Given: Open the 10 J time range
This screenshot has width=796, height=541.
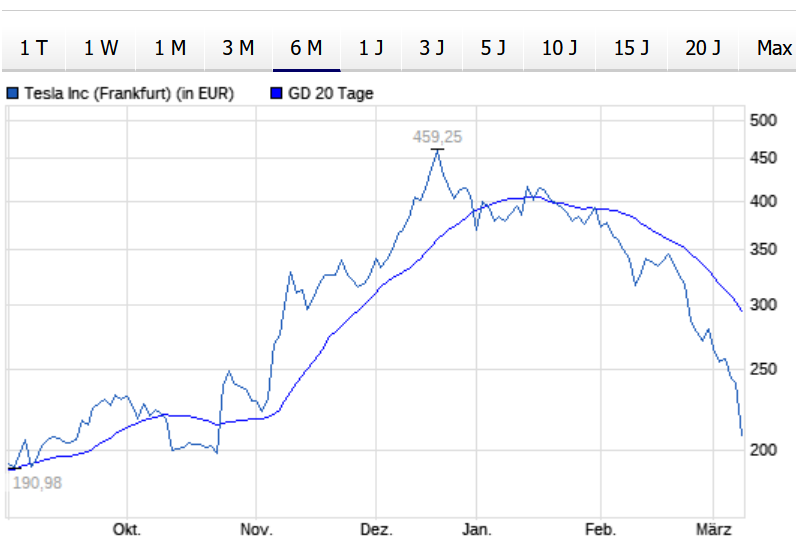Looking at the screenshot, I should click(559, 49).
